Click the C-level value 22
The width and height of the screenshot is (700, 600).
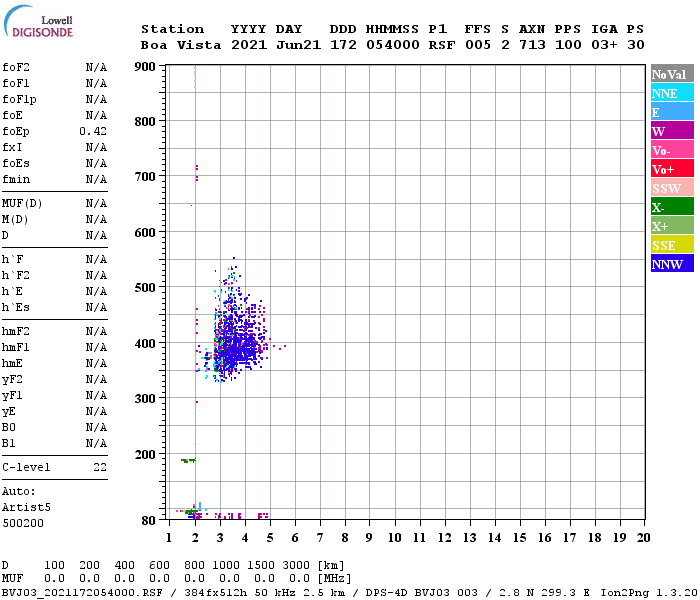tap(100, 467)
